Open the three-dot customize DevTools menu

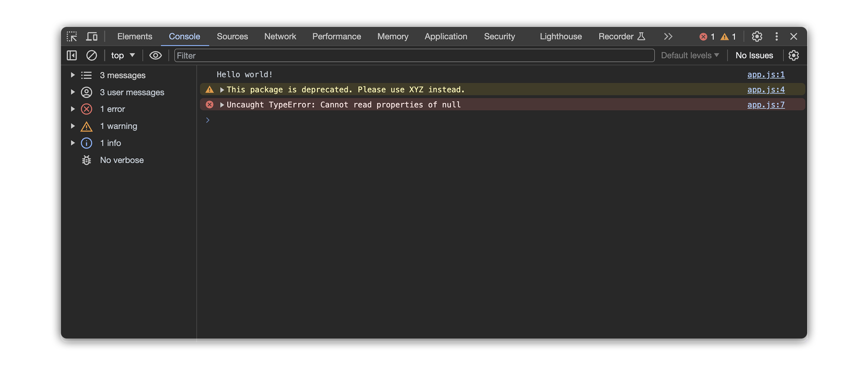click(776, 37)
